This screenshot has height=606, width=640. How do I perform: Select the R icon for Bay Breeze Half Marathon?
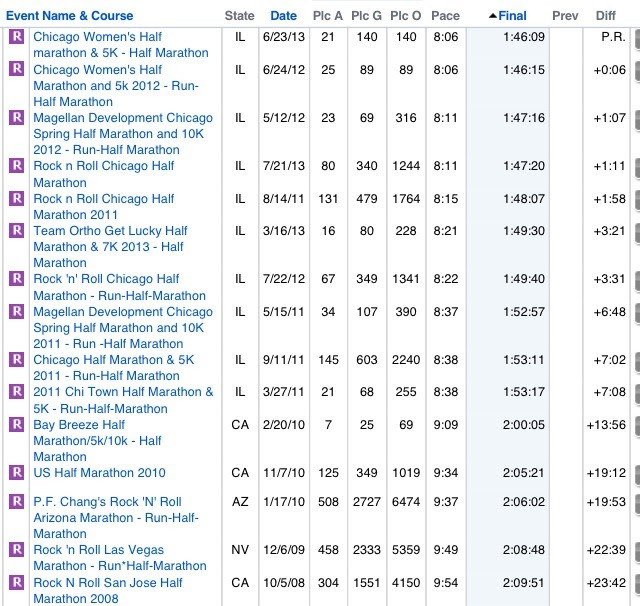[16, 424]
